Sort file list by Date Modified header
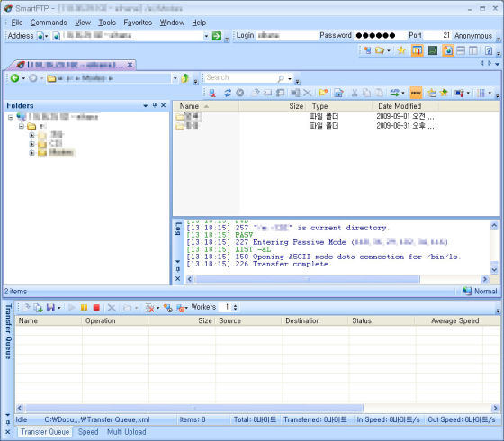 tap(405, 106)
